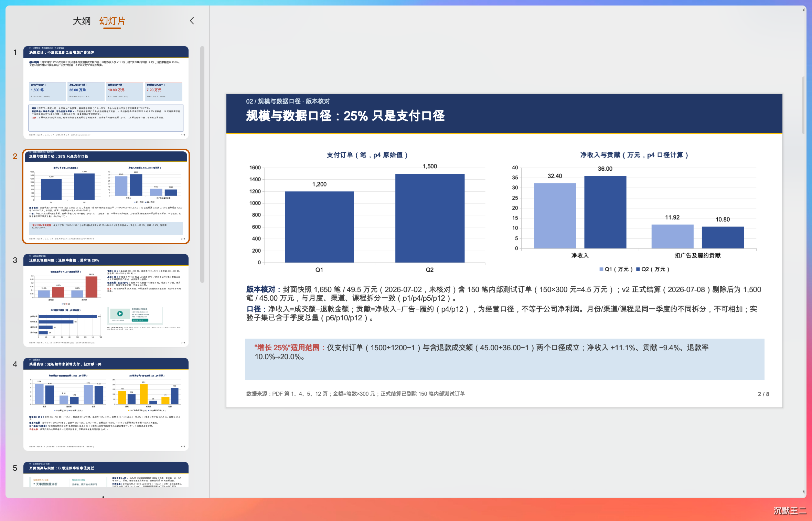Image resolution: width=812 pixels, height=521 pixels.
Task: Click the scroll-down arrow of main view
Action: click(803, 492)
